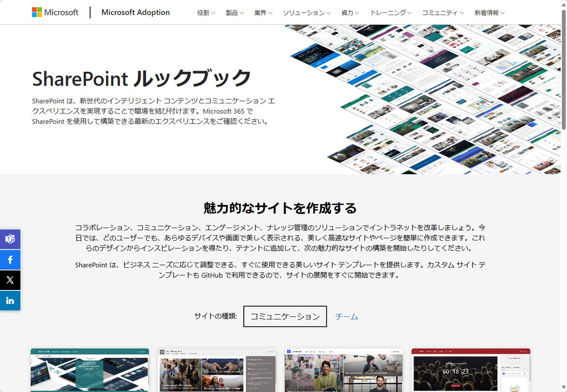The width and height of the screenshot is (567, 392).
Task: Open the Microsoft Adoption home link
Action: 136,12
